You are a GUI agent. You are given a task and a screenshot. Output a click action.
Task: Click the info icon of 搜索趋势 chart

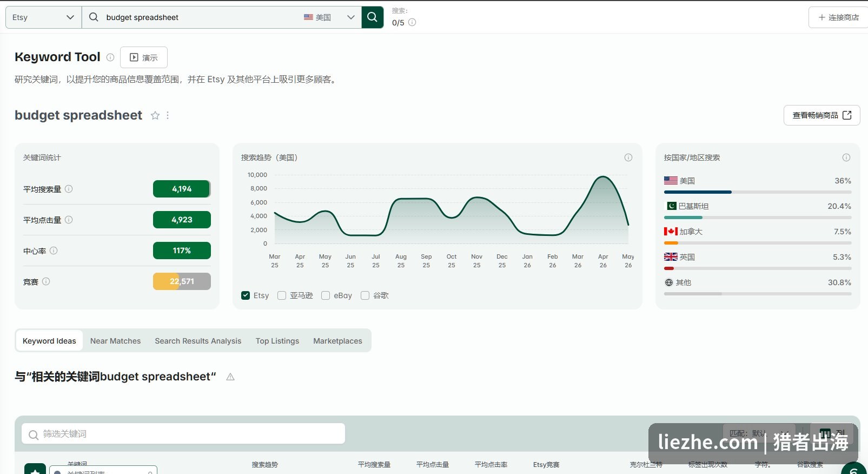point(628,157)
